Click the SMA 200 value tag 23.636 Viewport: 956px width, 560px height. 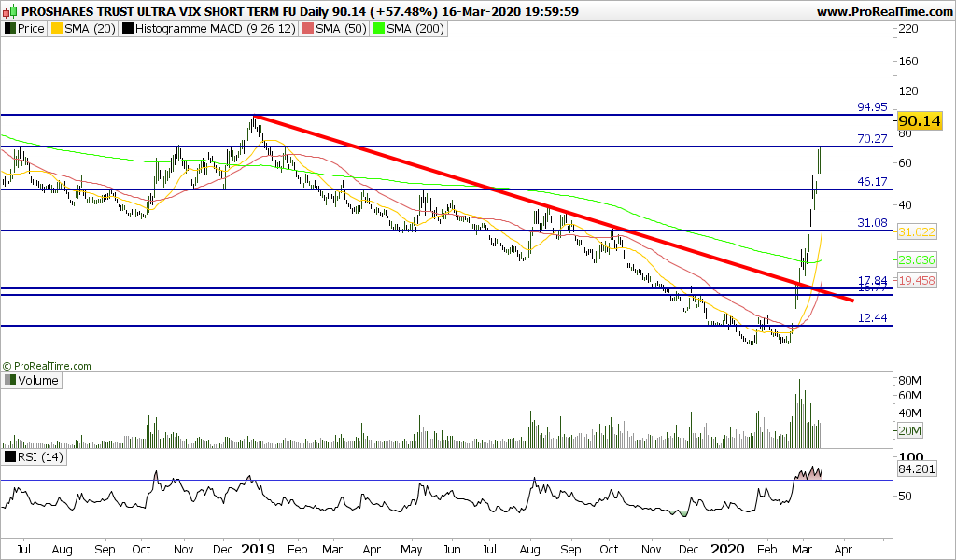[x=917, y=260]
